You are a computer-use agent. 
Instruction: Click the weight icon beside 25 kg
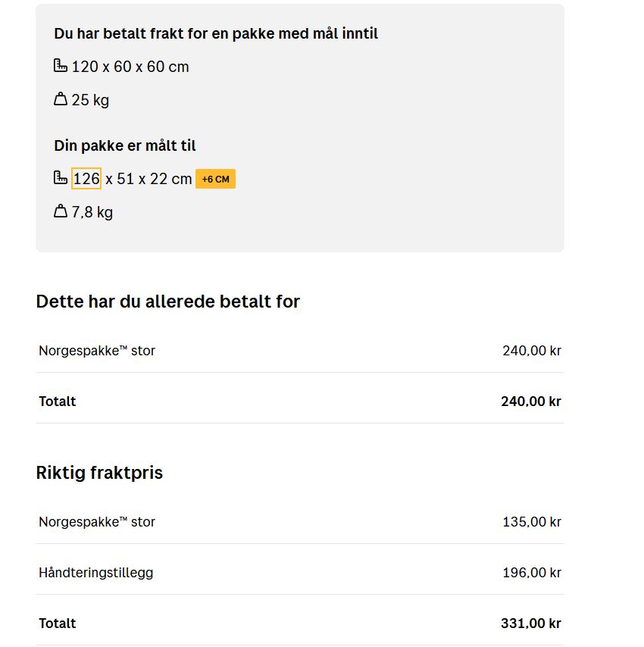pos(61,99)
